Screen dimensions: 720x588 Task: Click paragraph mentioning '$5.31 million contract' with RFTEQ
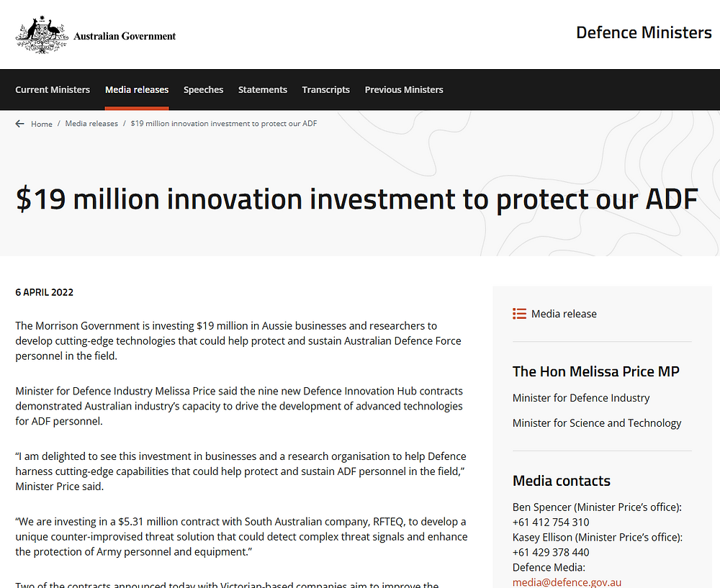tap(241, 537)
